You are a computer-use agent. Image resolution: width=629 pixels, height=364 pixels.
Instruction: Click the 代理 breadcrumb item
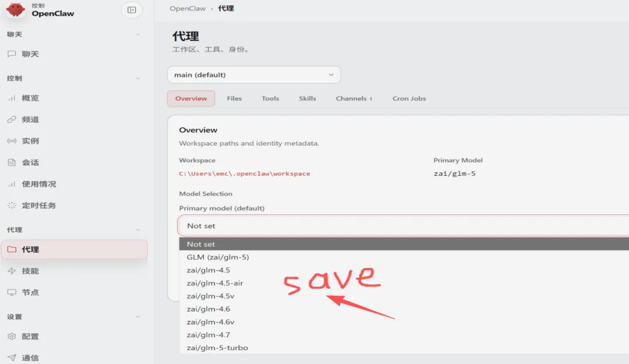pos(226,8)
